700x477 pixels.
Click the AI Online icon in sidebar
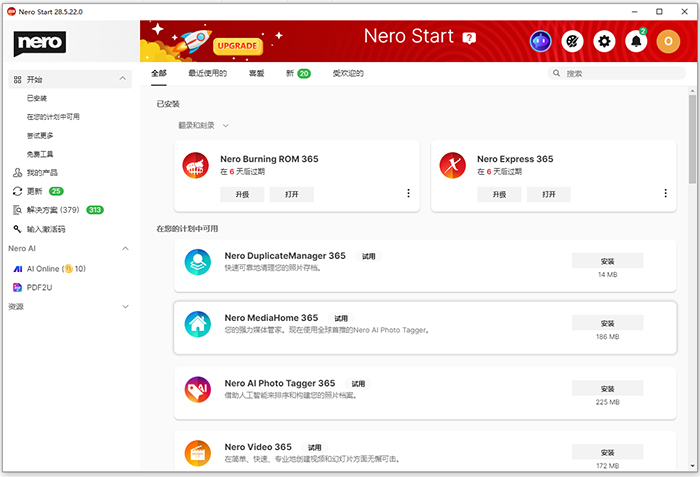click(18, 269)
